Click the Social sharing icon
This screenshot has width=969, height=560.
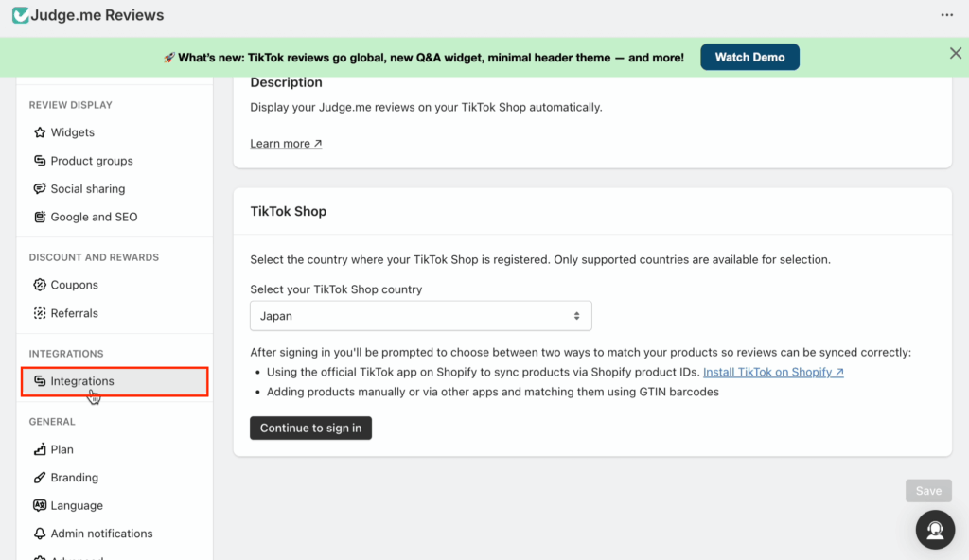point(40,189)
